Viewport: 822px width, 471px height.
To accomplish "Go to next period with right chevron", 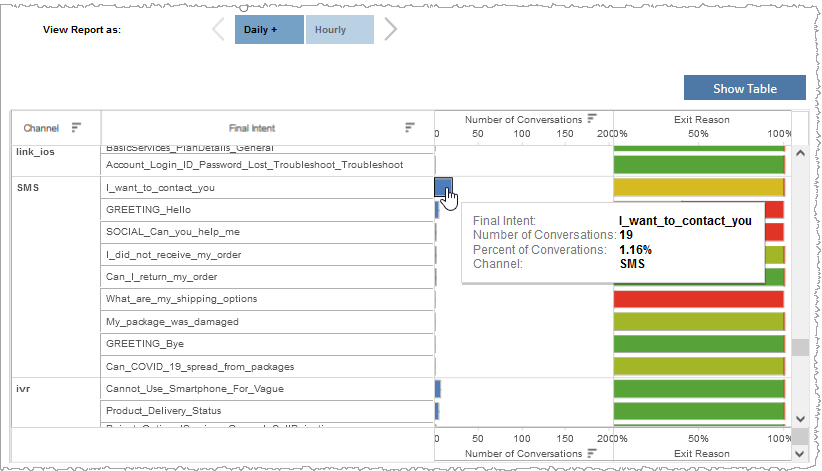I will coord(390,30).
